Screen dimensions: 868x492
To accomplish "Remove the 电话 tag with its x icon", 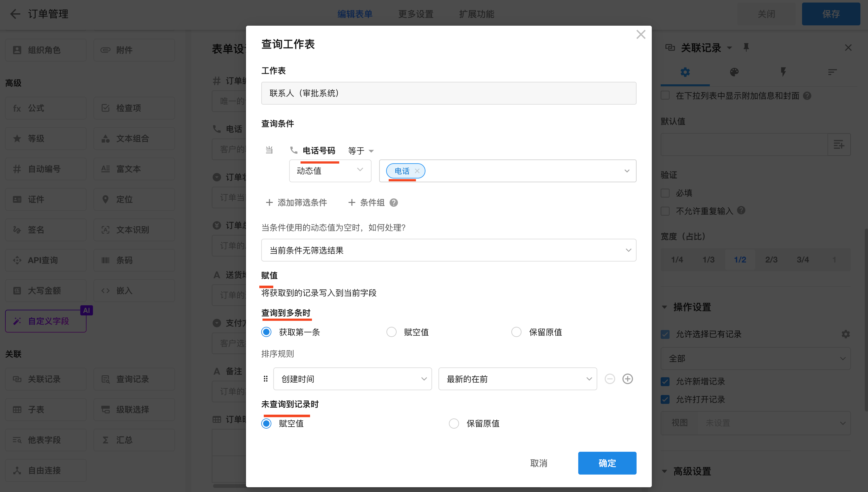I will point(417,171).
